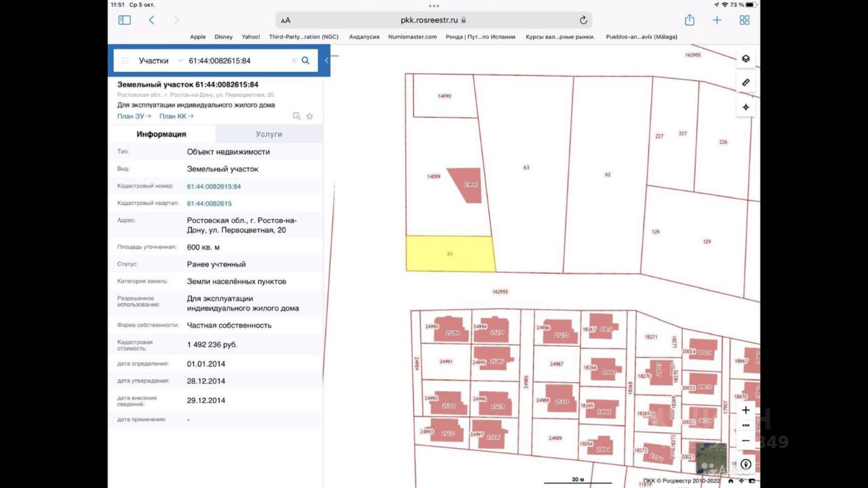Click the entry date 29.12.2014
Viewport: 868px width, 488px height.
(x=206, y=401)
